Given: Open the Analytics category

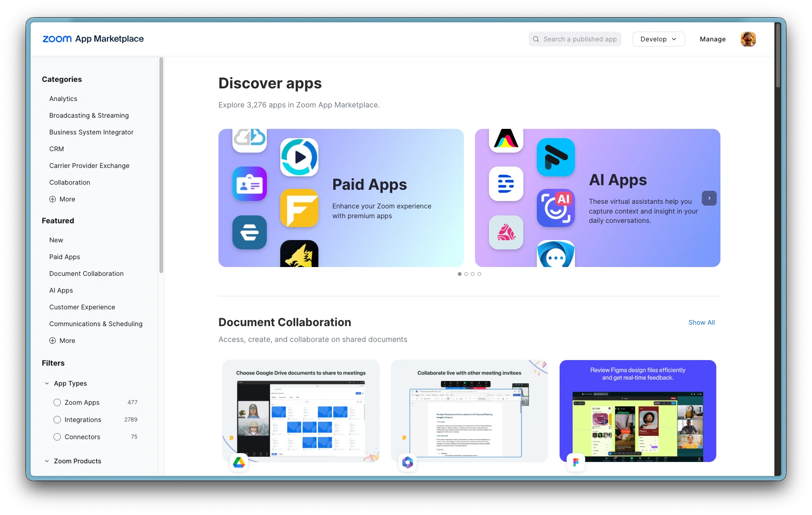Looking at the screenshot, I should (x=63, y=99).
